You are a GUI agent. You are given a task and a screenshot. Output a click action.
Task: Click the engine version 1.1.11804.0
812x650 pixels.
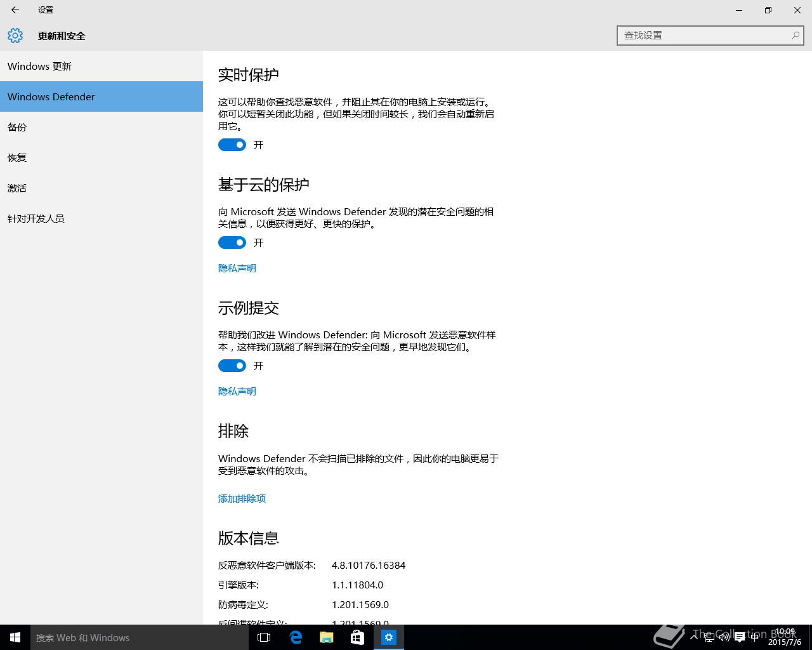click(x=357, y=585)
